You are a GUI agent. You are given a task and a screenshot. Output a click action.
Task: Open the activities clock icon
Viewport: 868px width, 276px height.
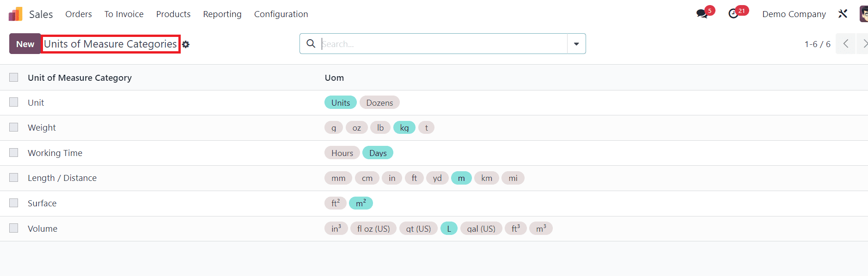click(734, 14)
